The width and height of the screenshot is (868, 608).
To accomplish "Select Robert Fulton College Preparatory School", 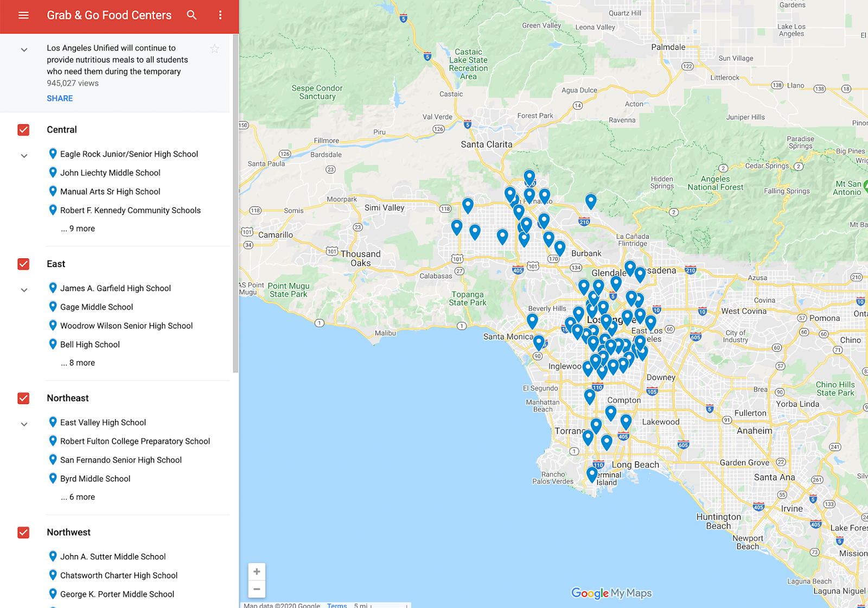I will click(135, 441).
